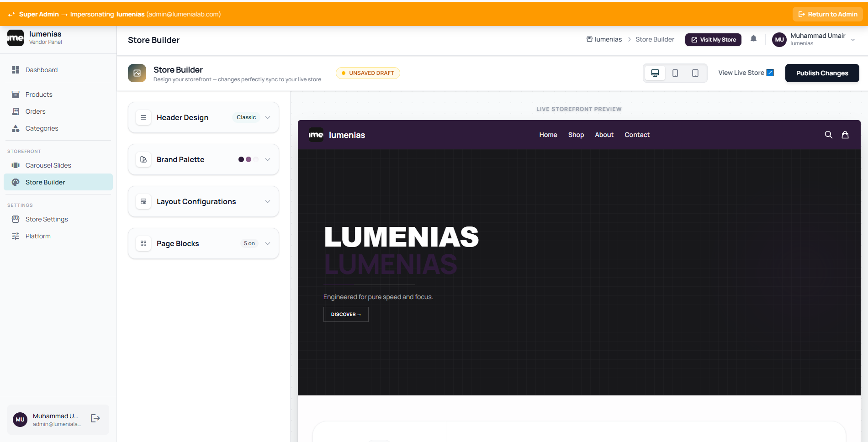Click the external link icon beside View Live Store
868x442 pixels.
770,73
